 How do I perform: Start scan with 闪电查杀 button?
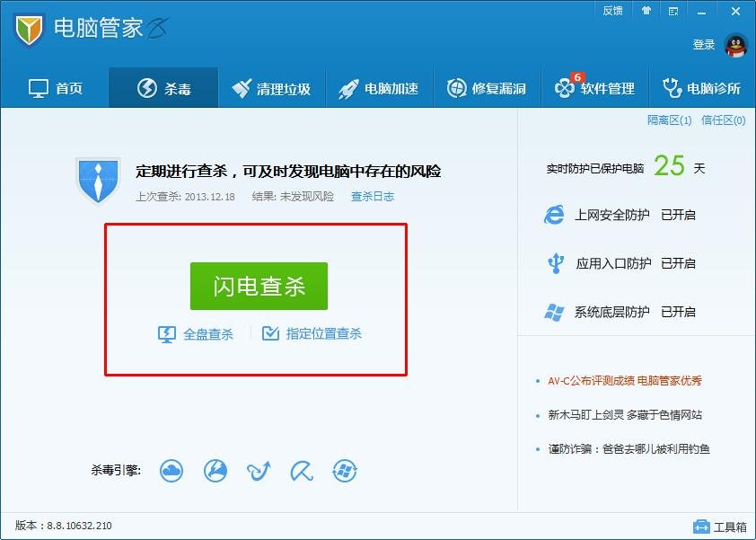[259, 286]
